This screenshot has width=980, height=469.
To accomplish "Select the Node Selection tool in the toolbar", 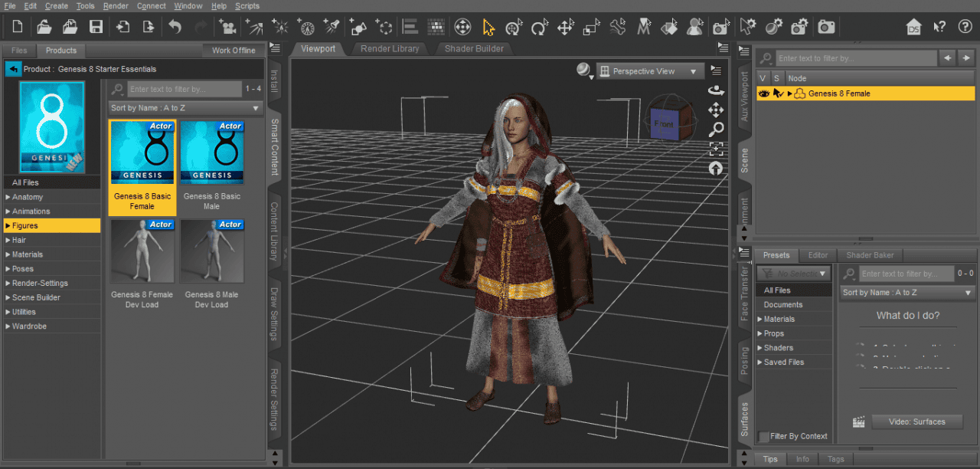I will [489, 26].
